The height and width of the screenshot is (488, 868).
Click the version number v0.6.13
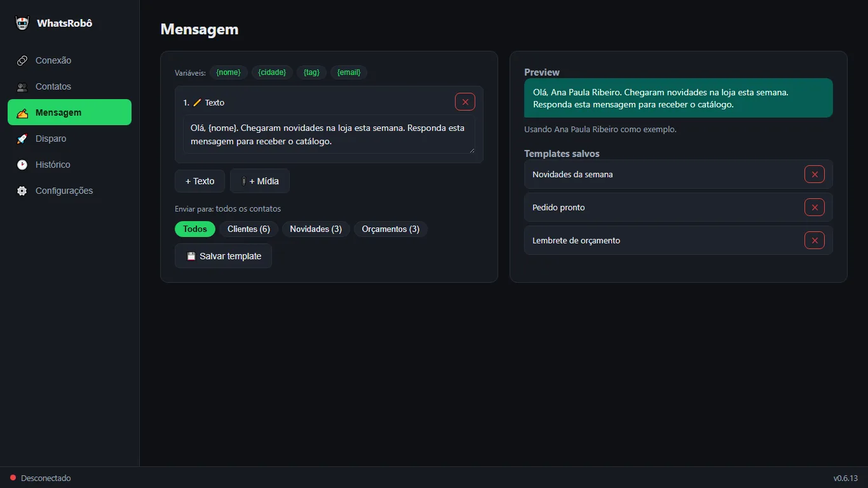click(x=846, y=478)
